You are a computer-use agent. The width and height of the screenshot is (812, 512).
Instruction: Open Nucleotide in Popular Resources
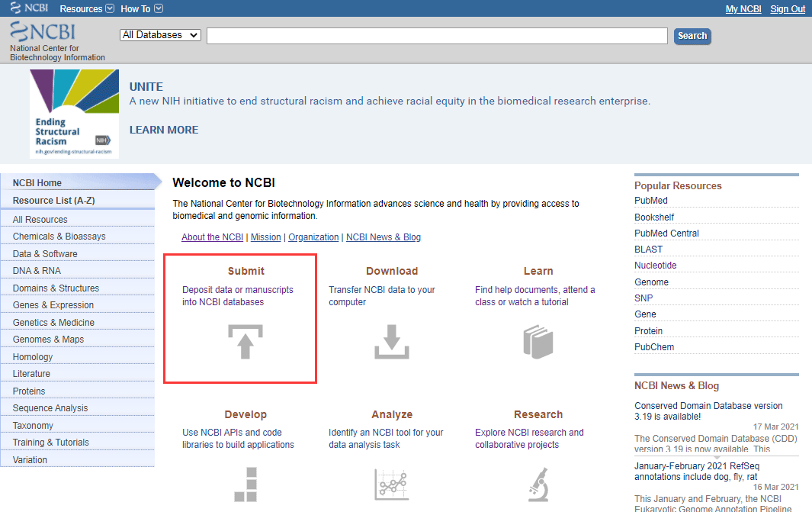(x=655, y=266)
